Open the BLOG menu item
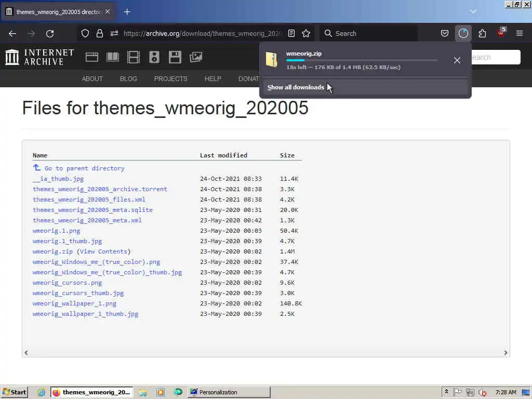Viewport: 532px width, 399px height. tap(129, 79)
